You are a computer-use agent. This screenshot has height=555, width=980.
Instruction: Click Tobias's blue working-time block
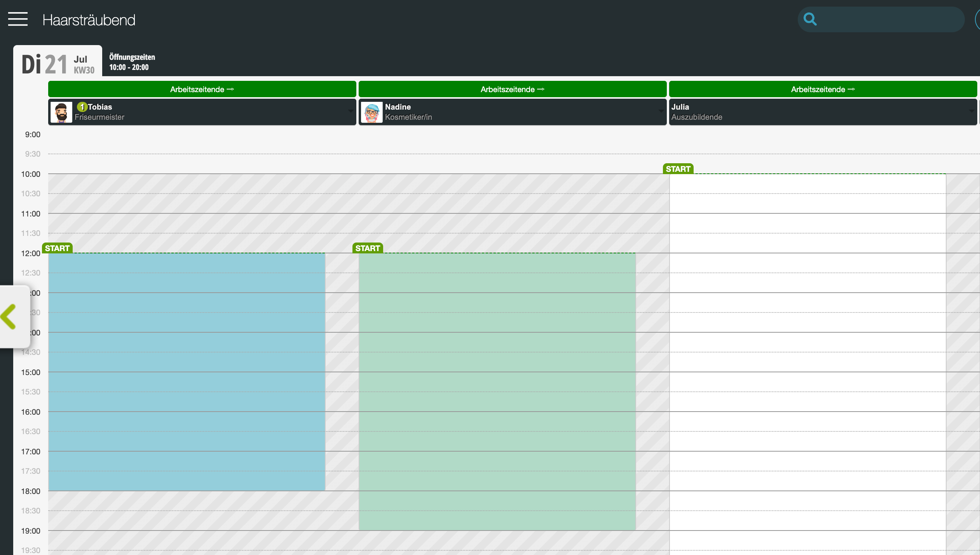click(187, 372)
